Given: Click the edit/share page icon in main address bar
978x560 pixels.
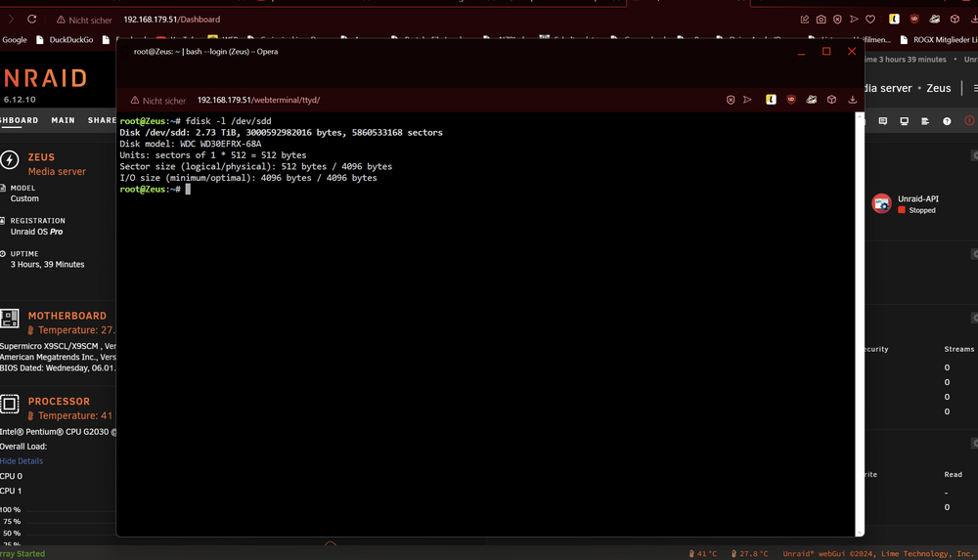Looking at the screenshot, I should click(x=805, y=20).
